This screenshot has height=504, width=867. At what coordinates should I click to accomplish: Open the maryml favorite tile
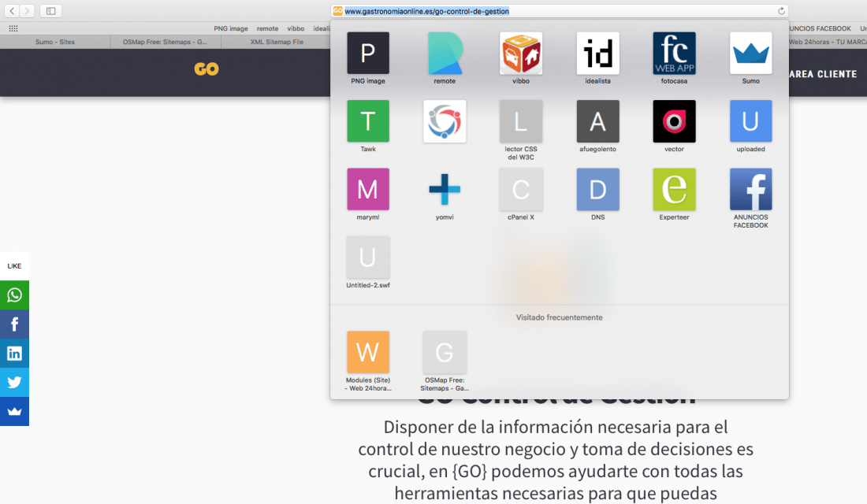[368, 189]
